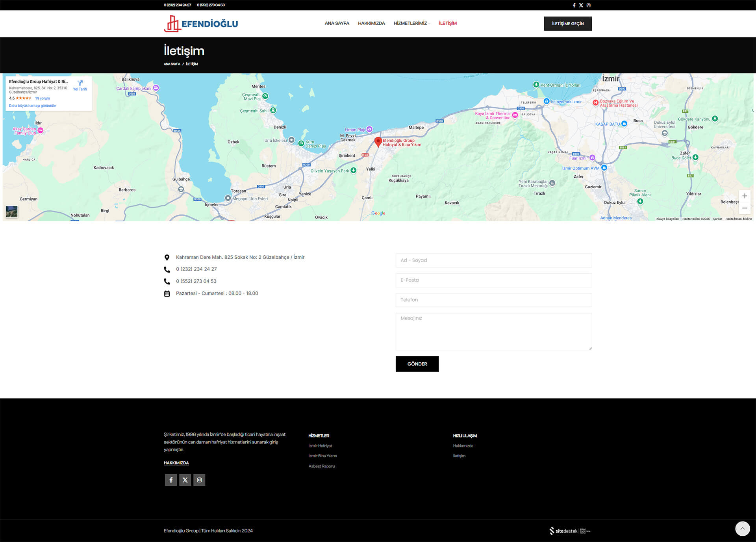
Task: Click the footer Instagram icon
Action: 199,480
